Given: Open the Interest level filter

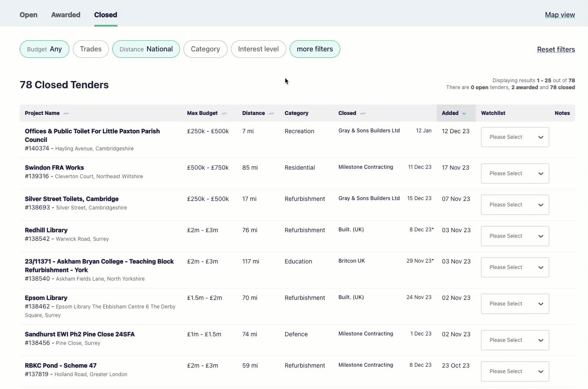Looking at the screenshot, I should click(258, 49).
